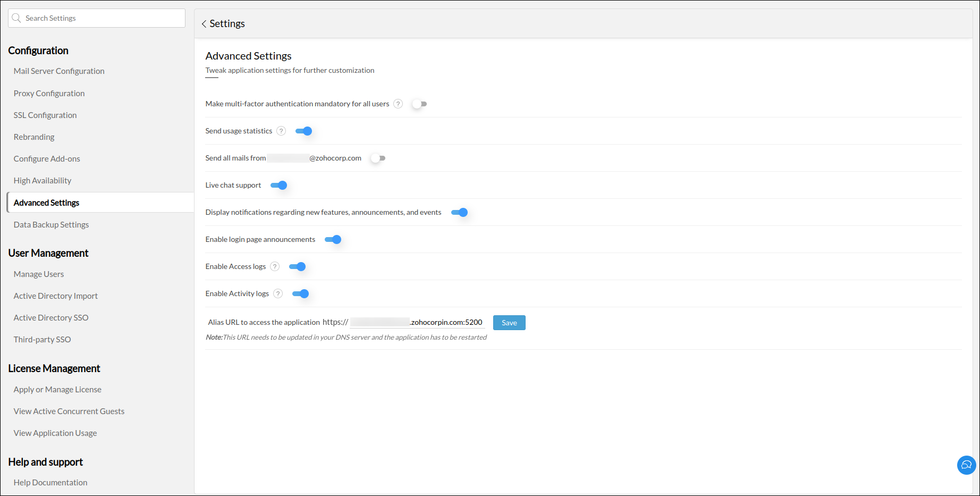Turn off Live chat support toggle

click(279, 186)
